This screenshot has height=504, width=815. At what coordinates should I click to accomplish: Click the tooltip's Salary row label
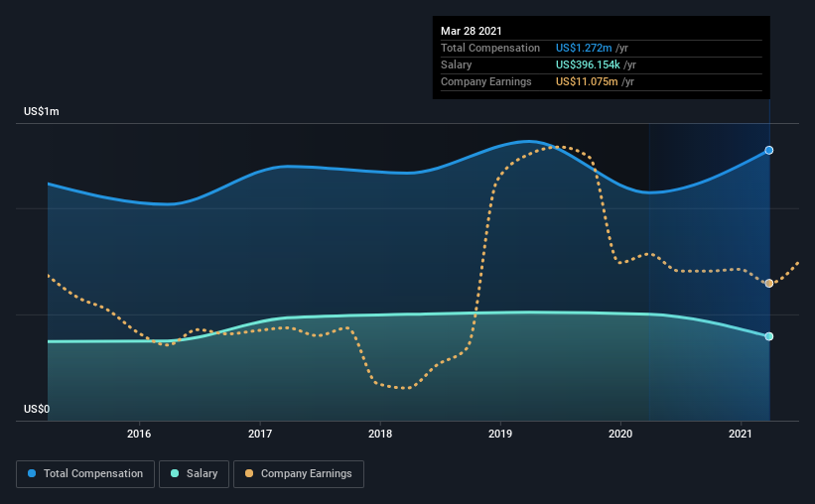tap(457, 64)
